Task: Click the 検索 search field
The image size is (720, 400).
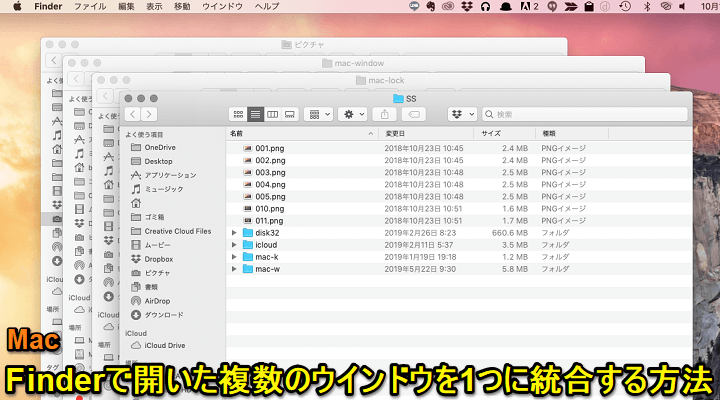Action: click(585, 114)
